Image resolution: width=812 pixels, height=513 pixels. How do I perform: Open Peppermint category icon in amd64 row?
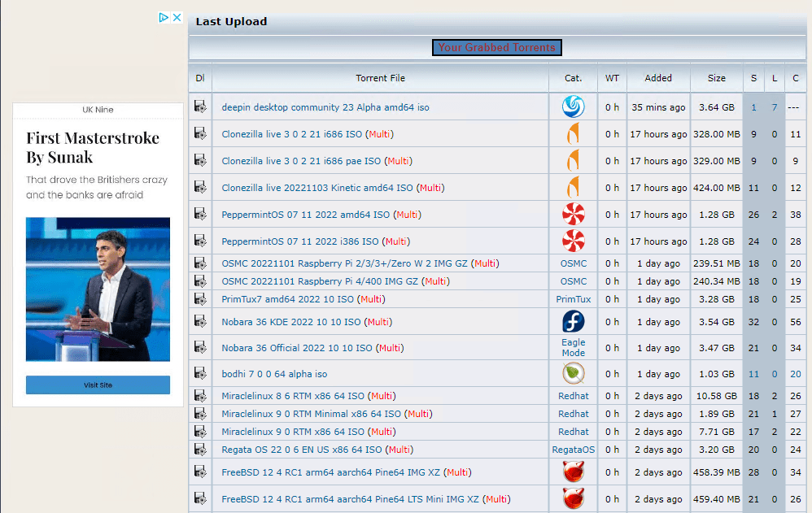pyautogui.click(x=574, y=214)
